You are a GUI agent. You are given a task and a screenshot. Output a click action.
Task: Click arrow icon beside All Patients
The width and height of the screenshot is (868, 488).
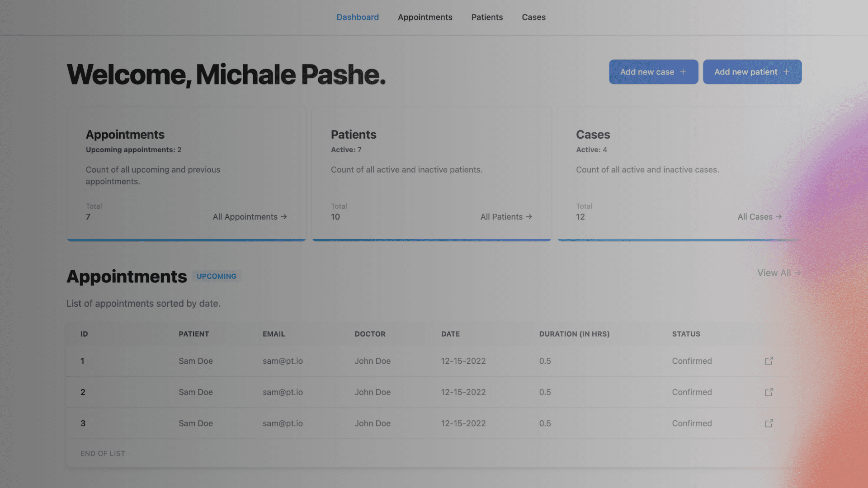pos(529,217)
